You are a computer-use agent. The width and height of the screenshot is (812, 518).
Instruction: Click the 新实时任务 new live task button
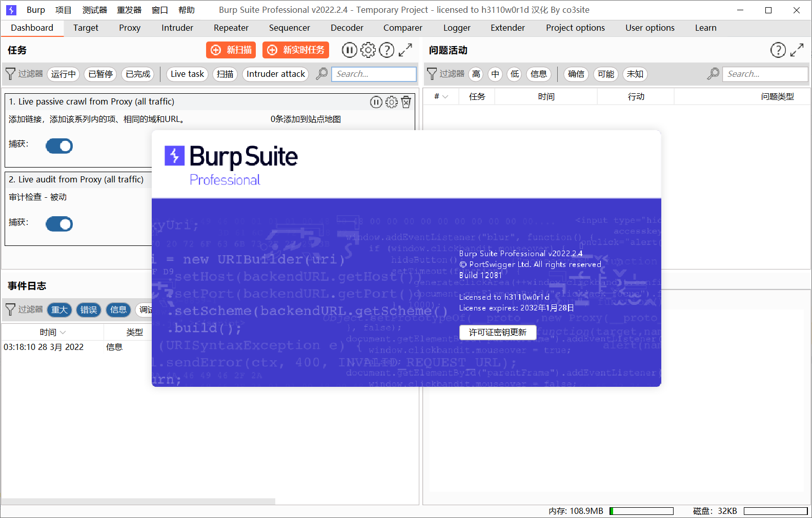(296, 50)
